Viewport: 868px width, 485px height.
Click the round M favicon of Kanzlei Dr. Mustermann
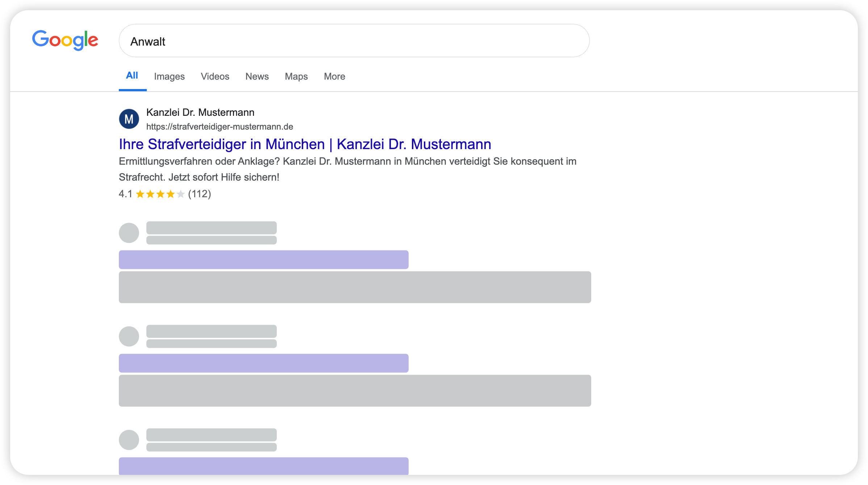pos(129,119)
